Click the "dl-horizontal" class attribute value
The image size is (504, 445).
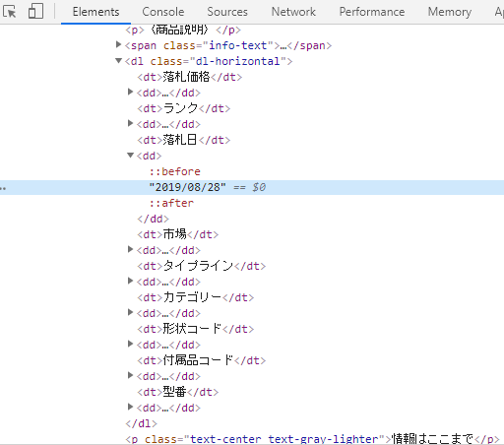point(237,61)
